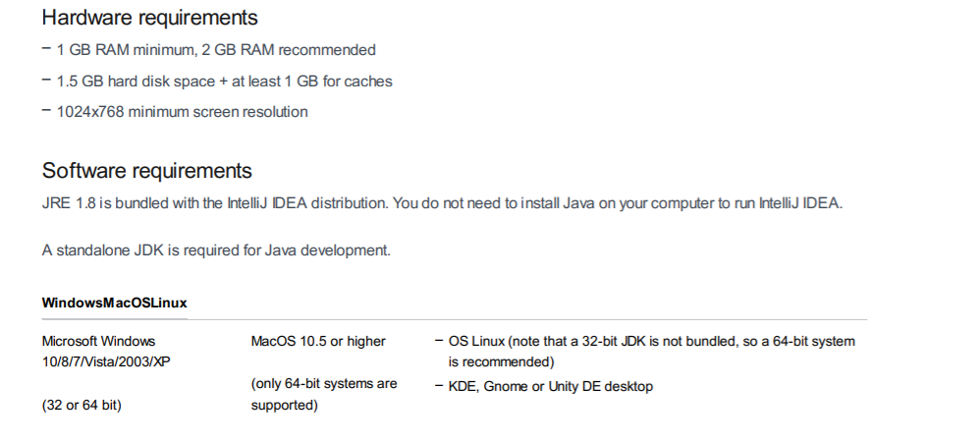
Task: Click the dash bullet before KDE, Gnome
Action: [x=439, y=385]
